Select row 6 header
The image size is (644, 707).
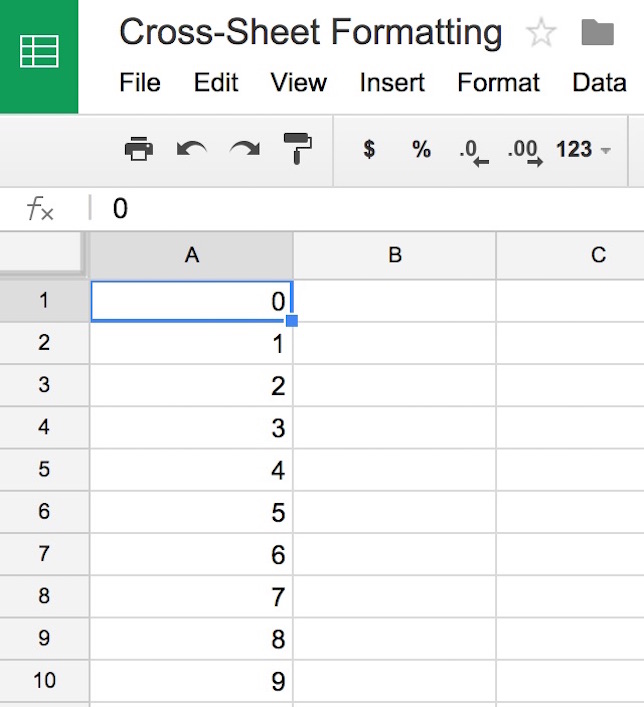click(44, 511)
